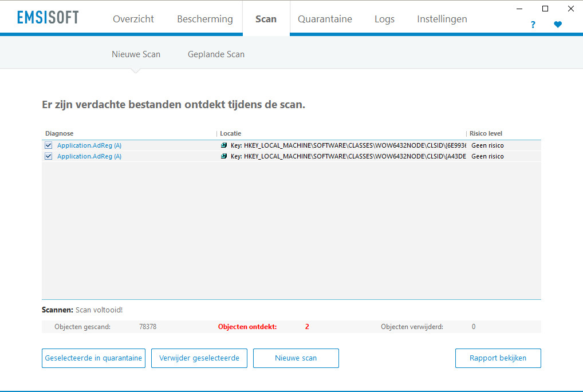The width and height of the screenshot is (583, 392).
Task: Click registry key icon in first result row
Action: pos(224,145)
